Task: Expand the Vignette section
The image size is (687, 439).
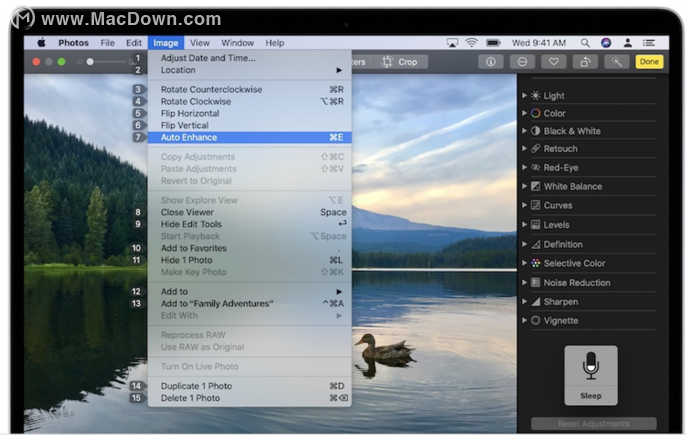Action: point(524,320)
